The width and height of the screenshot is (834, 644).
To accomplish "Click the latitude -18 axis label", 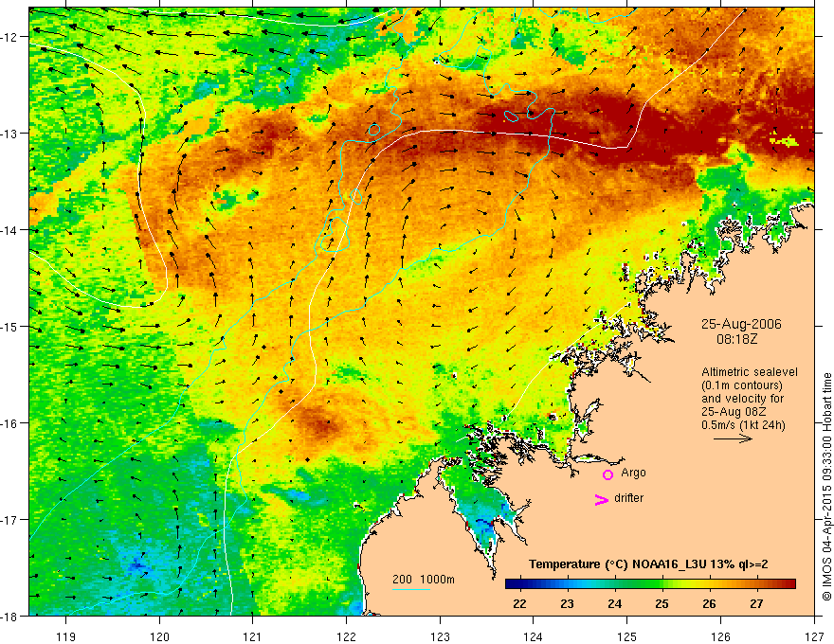I will click(x=10, y=616).
